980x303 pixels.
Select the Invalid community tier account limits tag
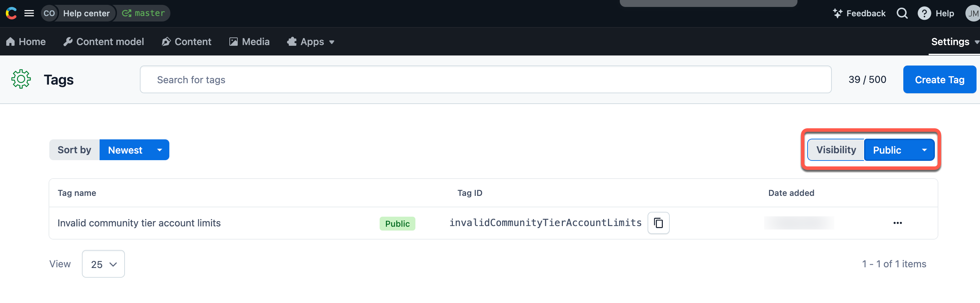click(x=139, y=223)
